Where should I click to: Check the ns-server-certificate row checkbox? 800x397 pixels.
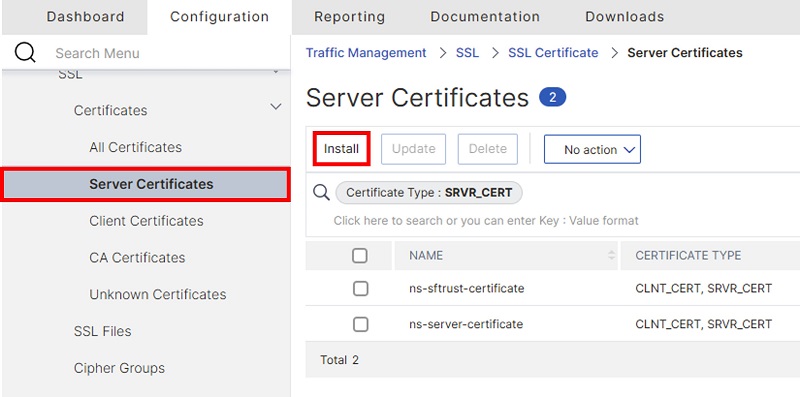pos(360,324)
